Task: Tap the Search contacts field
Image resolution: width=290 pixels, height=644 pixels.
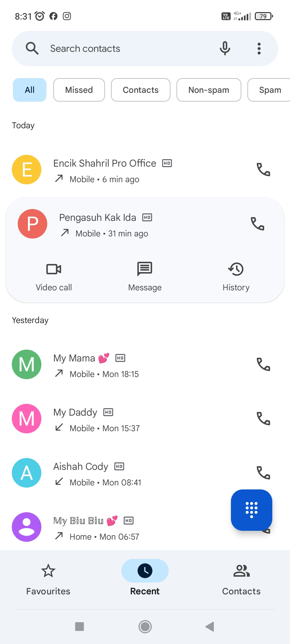Action: pyautogui.click(x=121, y=49)
